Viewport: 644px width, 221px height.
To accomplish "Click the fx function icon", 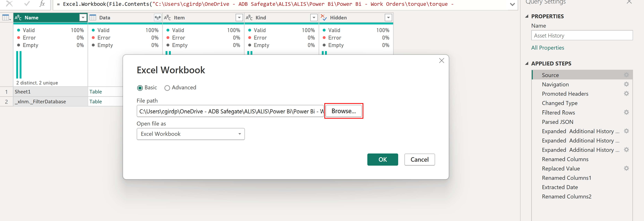I will click(x=42, y=4).
